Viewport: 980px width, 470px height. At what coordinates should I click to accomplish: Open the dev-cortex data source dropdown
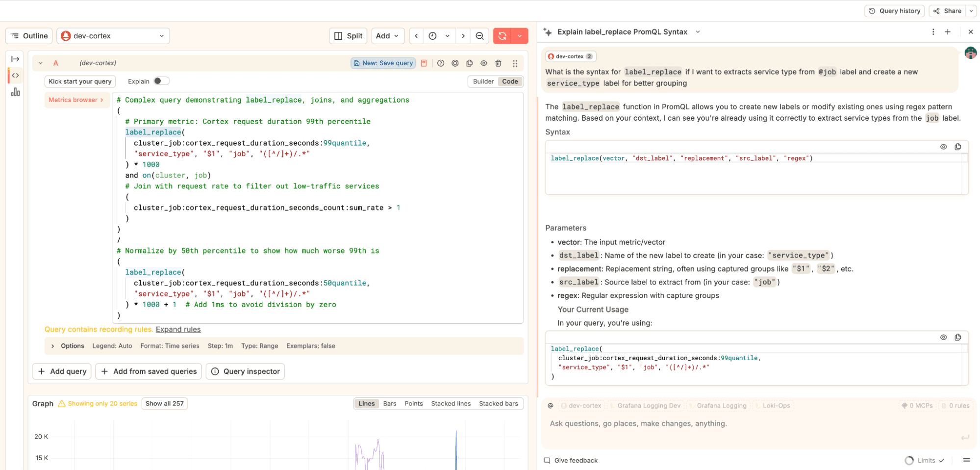pos(113,35)
